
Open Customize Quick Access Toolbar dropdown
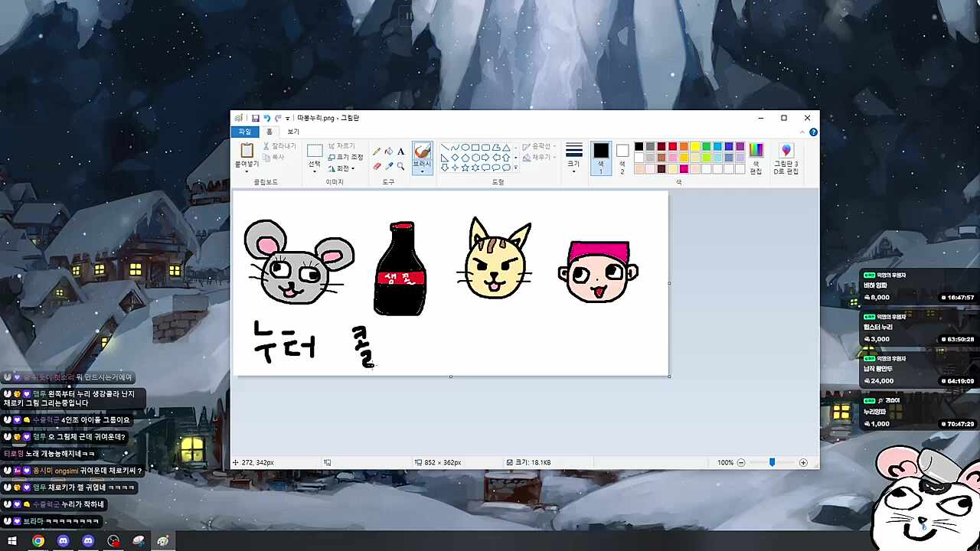coord(288,119)
